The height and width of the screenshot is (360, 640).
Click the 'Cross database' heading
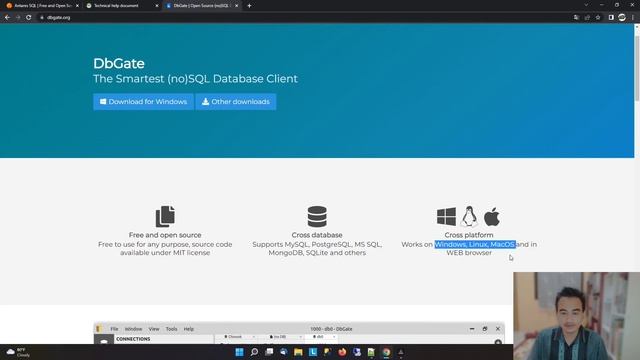(x=317, y=235)
